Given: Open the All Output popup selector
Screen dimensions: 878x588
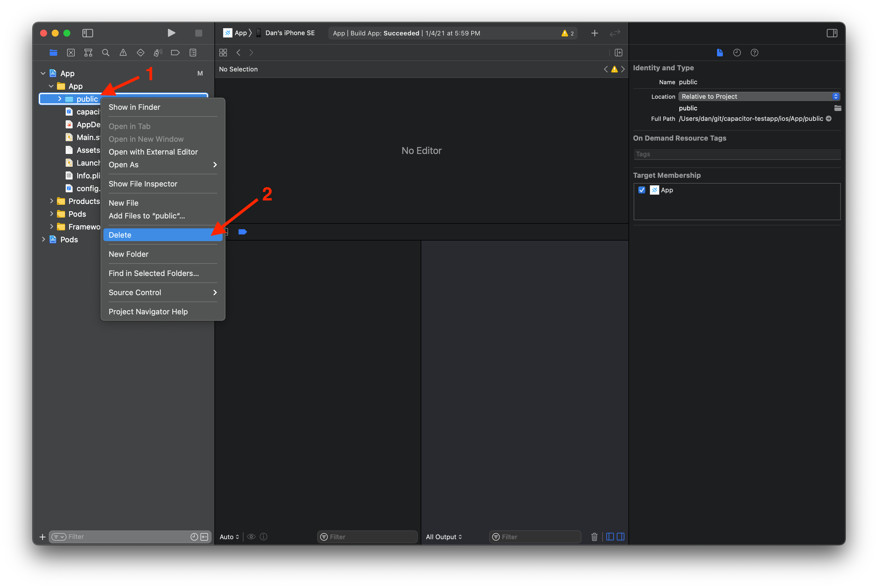Looking at the screenshot, I should (x=444, y=537).
